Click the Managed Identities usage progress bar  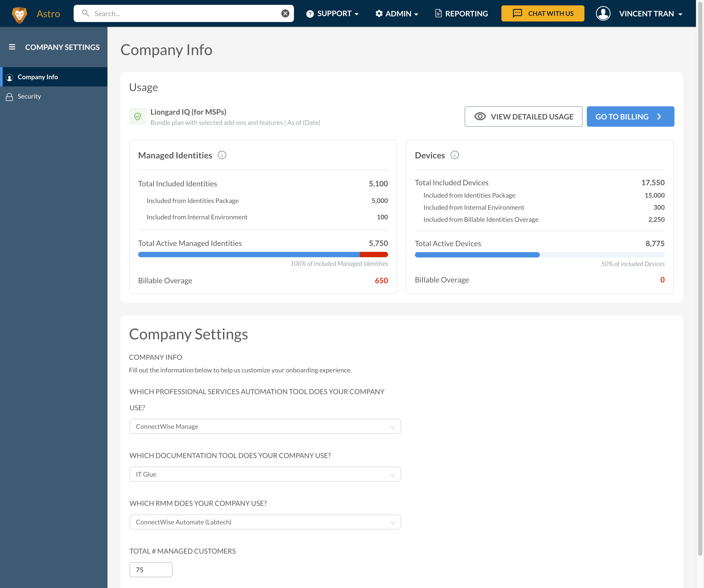click(x=263, y=255)
